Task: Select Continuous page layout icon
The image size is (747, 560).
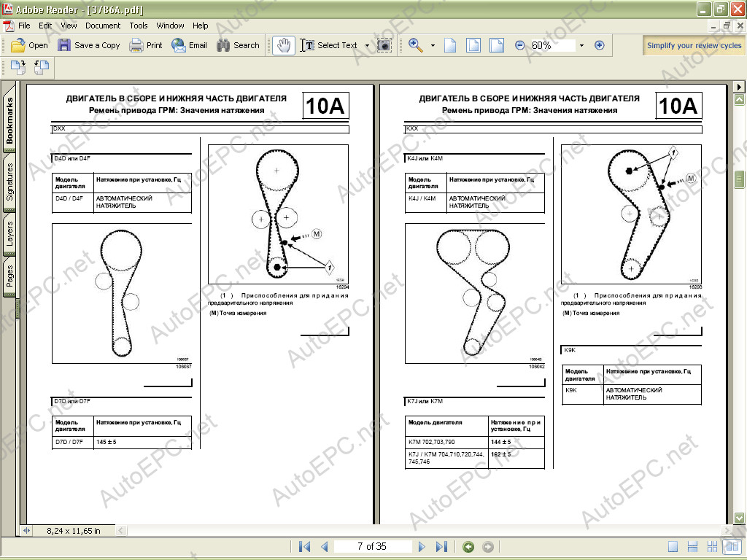Action: pos(693,547)
